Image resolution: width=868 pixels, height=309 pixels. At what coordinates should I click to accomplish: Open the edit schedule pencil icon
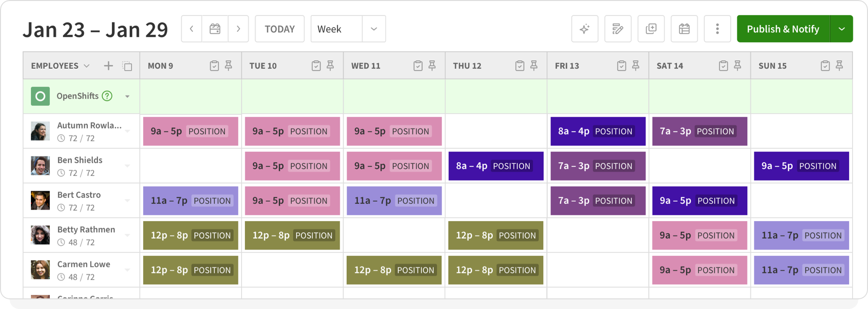pos(618,29)
